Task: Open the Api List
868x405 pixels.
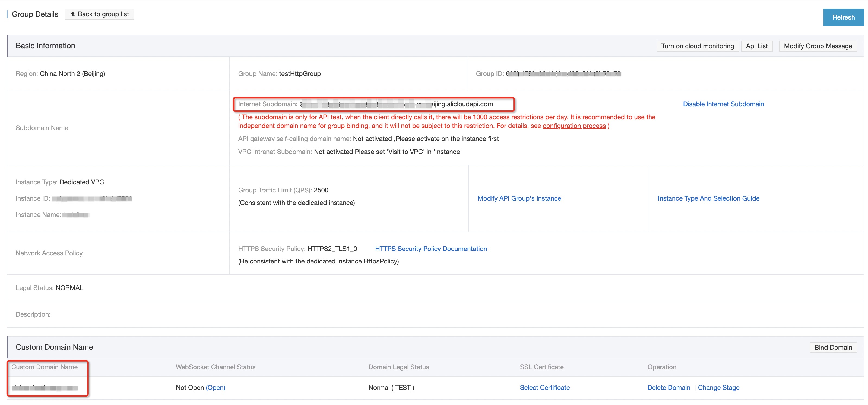Action: [756, 46]
